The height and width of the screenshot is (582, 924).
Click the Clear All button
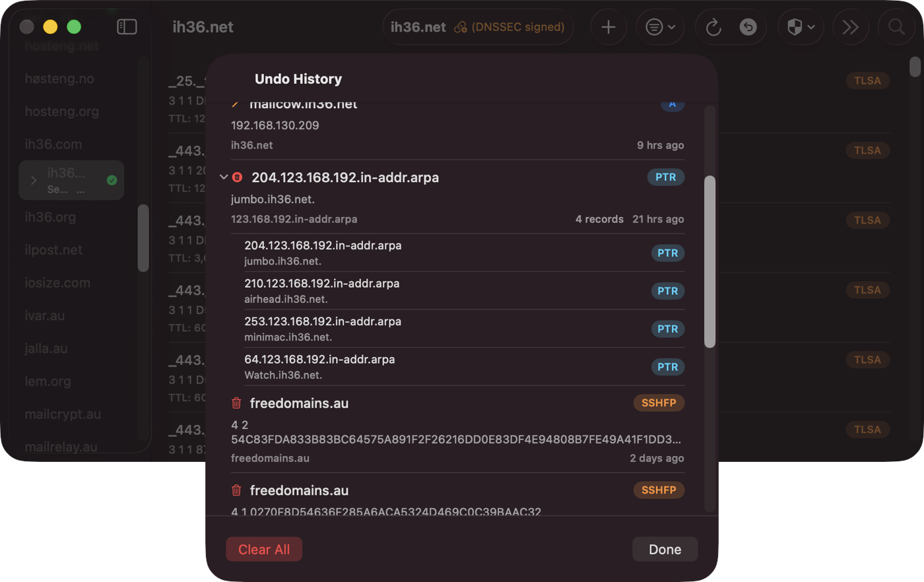point(263,548)
